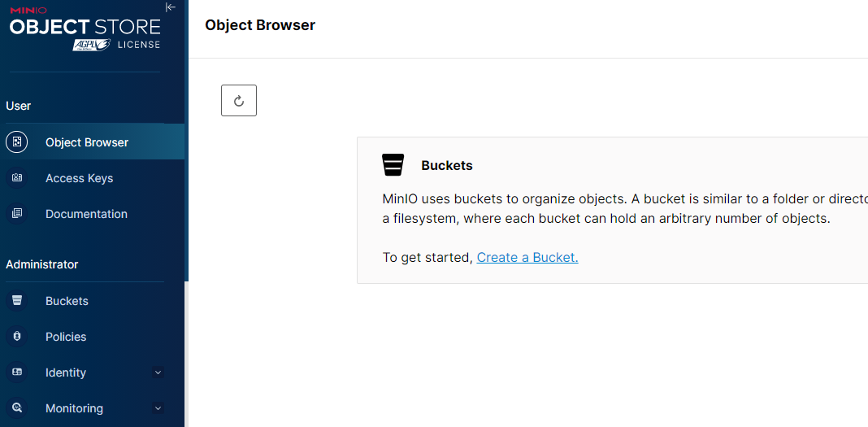Image resolution: width=868 pixels, height=427 pixels.
Task: Click the MinIO Object Store logo
Action: [x=85, y=24]
